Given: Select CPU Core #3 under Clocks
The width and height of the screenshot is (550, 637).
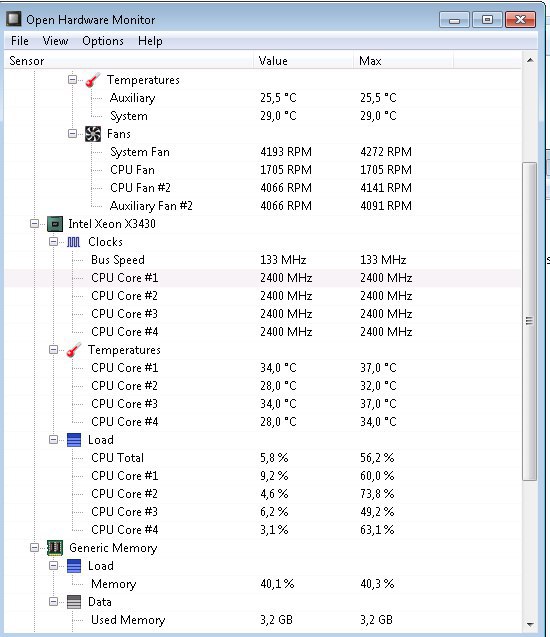Looking at the screenshot, I should 263,314.
